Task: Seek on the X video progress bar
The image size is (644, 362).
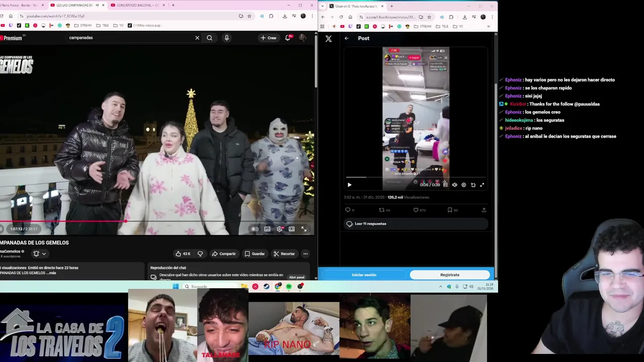Action: click(416, 177)
